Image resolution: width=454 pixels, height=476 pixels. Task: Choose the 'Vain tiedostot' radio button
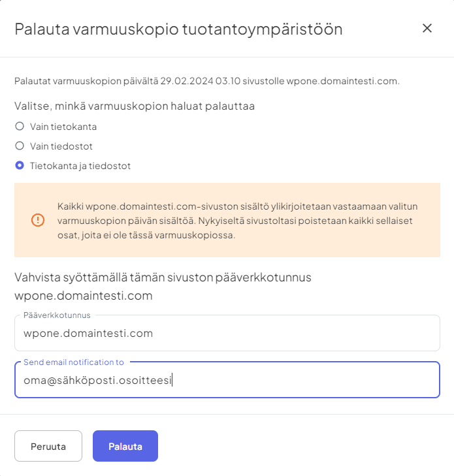click(20, 146)
